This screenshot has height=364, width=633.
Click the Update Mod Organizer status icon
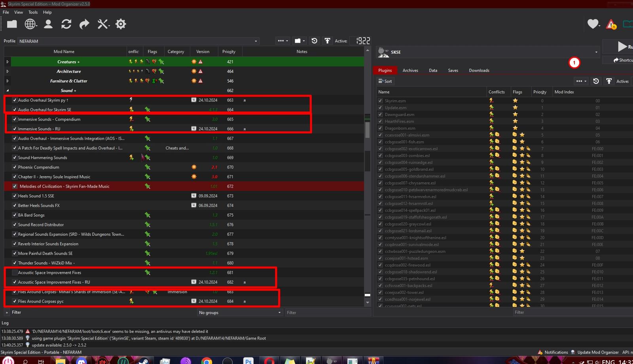[572, 352]
